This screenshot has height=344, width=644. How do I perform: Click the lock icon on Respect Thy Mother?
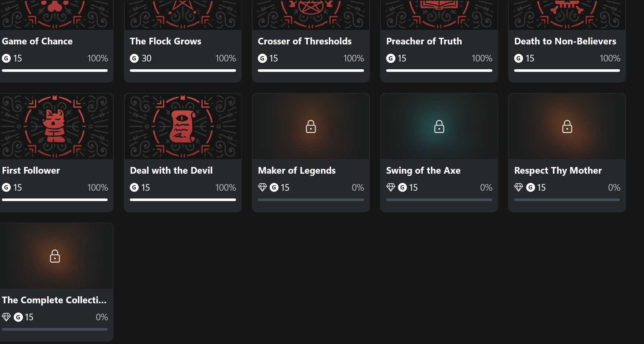pyautogui.click(x=567, y=127)
